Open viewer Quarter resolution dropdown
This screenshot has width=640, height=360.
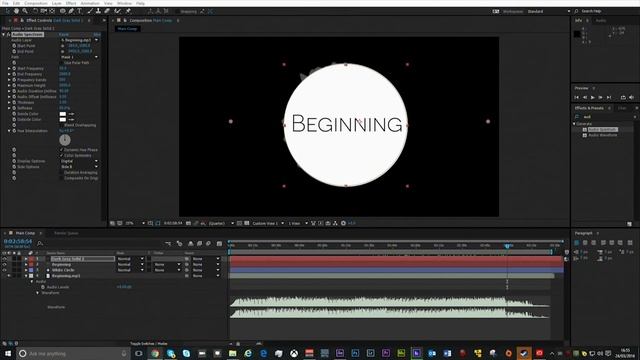click(x=221, y=224)
